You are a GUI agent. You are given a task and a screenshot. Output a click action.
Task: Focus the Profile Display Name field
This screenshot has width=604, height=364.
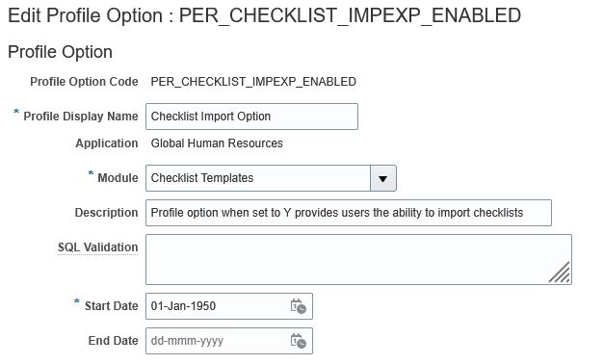click(x=252, y=117)
